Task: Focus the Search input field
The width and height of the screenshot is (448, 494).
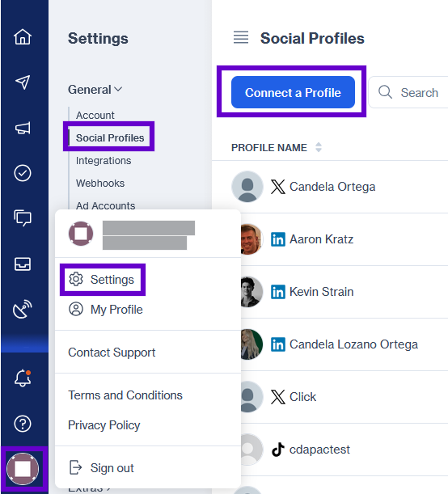Action: tap(408, 92)
